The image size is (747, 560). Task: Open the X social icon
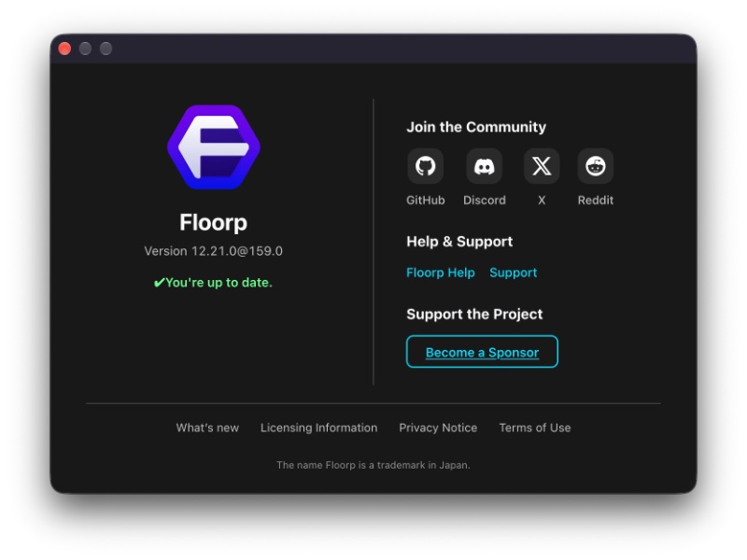(x=542, y=166)
